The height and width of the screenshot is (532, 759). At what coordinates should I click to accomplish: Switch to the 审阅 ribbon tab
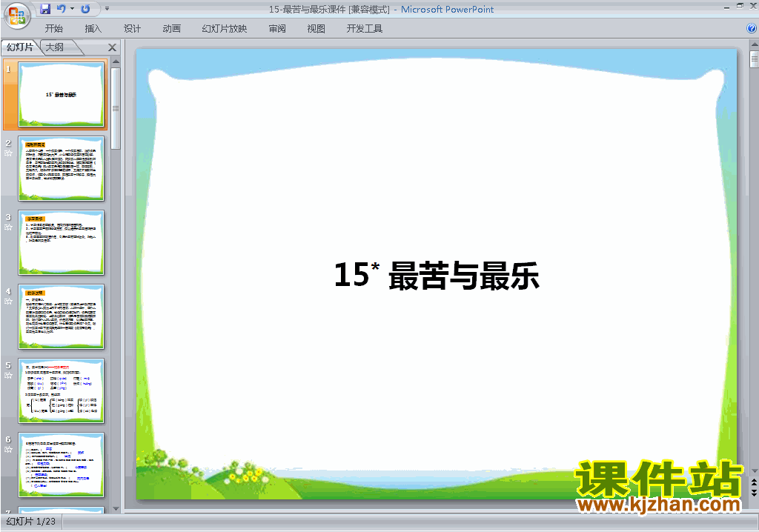click(x=277, y=29)
